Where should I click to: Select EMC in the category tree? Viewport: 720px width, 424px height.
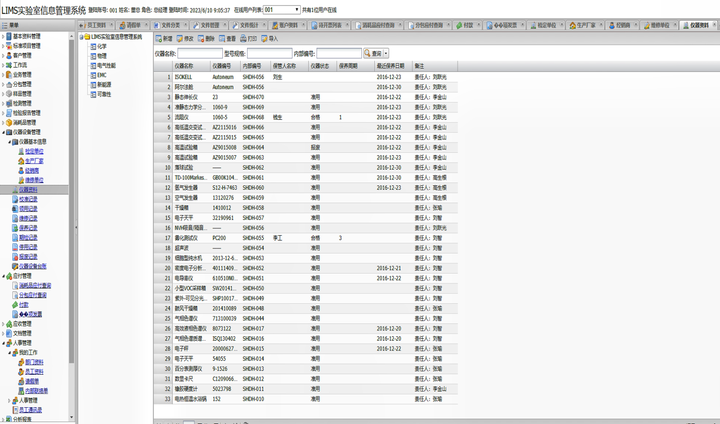[101, 75]
